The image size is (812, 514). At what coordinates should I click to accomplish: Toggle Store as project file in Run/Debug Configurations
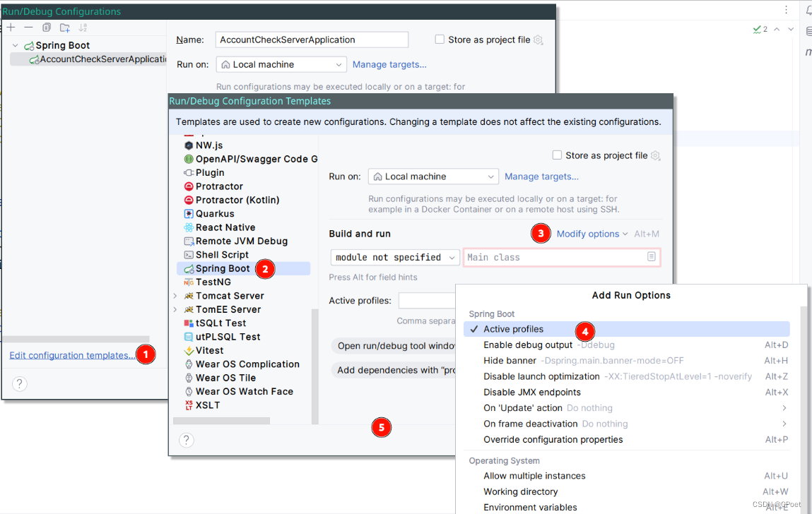pos(440,40)
